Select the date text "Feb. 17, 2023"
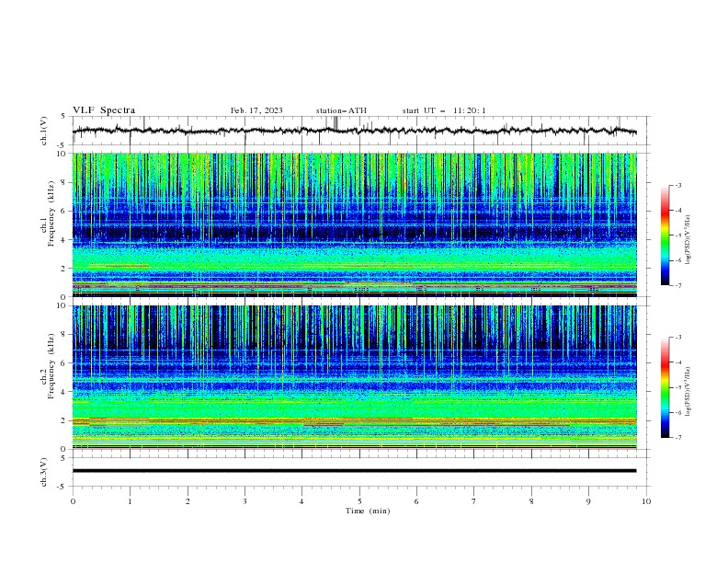Viewport: 728px width, 563px height. click(x=256, y=110)
